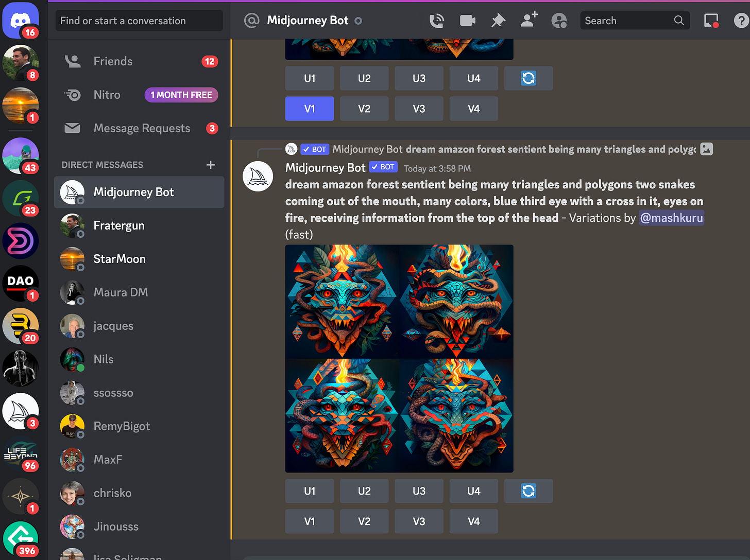750x560 pixels.
Task: Open Jinousss conversation
Action: tap(139, 527)
